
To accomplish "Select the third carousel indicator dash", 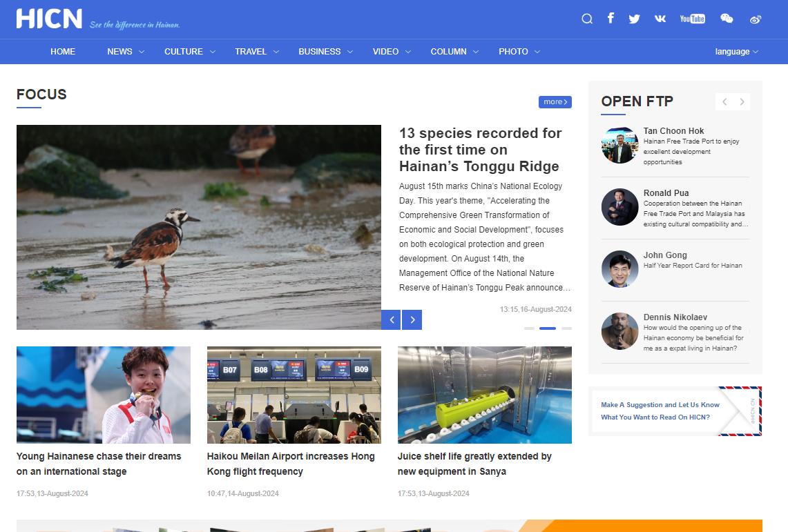I will click(x=566, y=328).
